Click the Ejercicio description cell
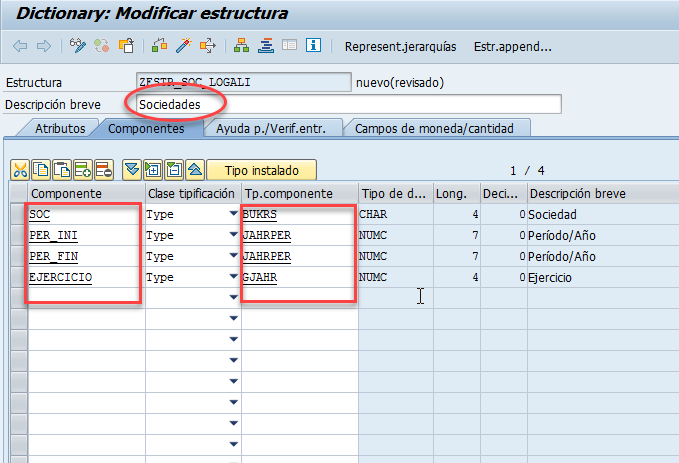 click(603, 277)
